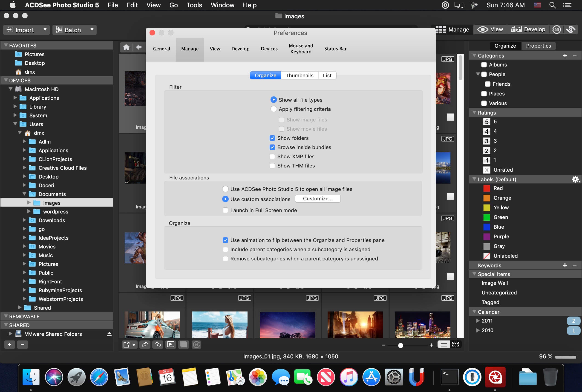Screen dimensions: 582x392
Task: Select Show all file types radio button
Action: [x=273, y=99]
